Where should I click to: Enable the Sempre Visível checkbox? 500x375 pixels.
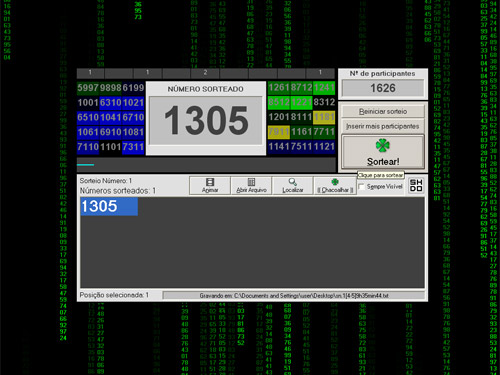coord(361,187)
